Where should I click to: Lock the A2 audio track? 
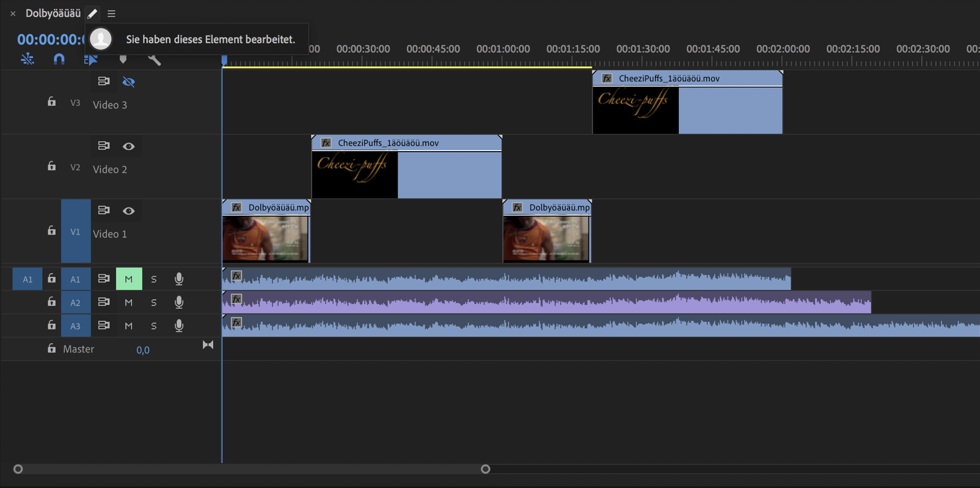click(x=51, y=302)
